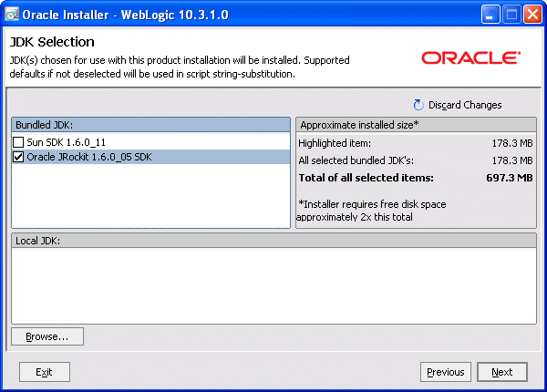The width and height of the screenshot is (547, 392).
Task: Open the Browse dialog for local JDK
Action: [x=47, y=336]
